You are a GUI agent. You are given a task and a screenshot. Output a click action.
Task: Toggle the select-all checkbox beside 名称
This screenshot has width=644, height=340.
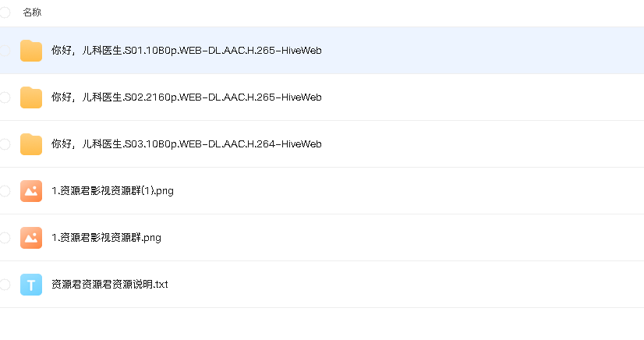[x=5, y=12]
